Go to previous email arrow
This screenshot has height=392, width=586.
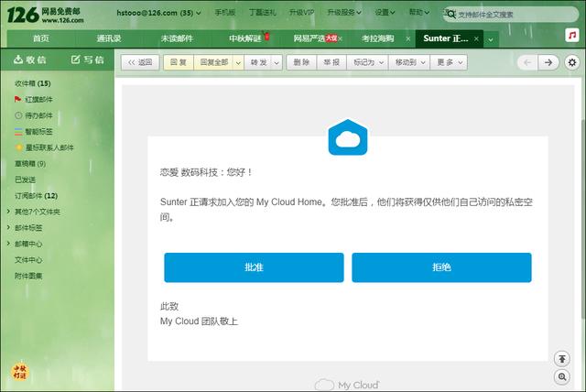coord(527,62)
